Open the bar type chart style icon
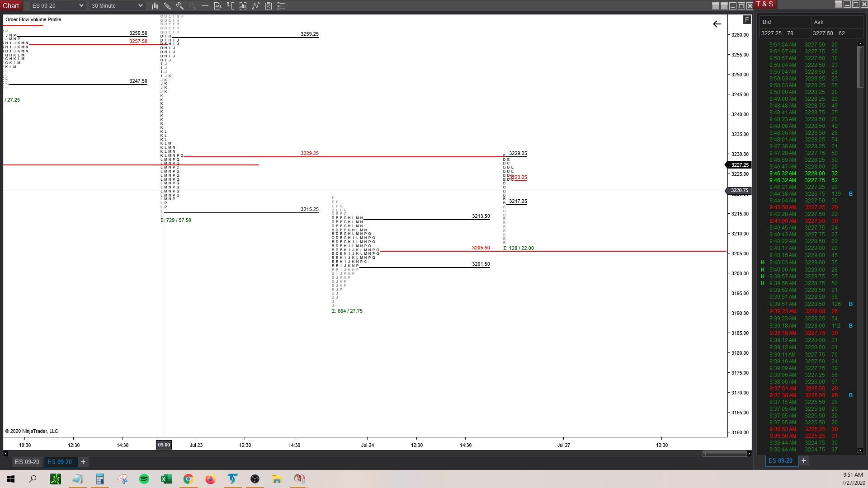This screenshot has height=488, width=868. (155, 6)
